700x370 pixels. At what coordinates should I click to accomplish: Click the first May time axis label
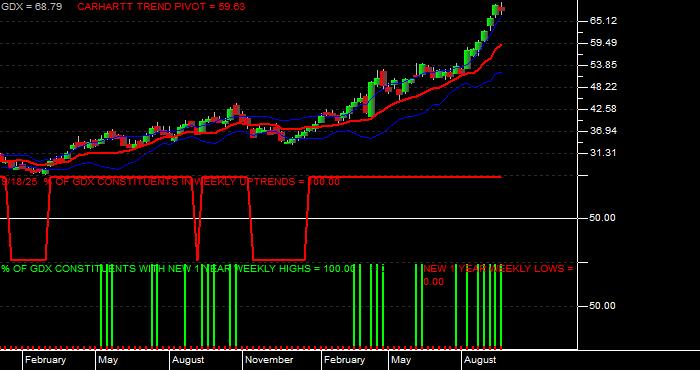pyautogui.click(x=108, y=360)
